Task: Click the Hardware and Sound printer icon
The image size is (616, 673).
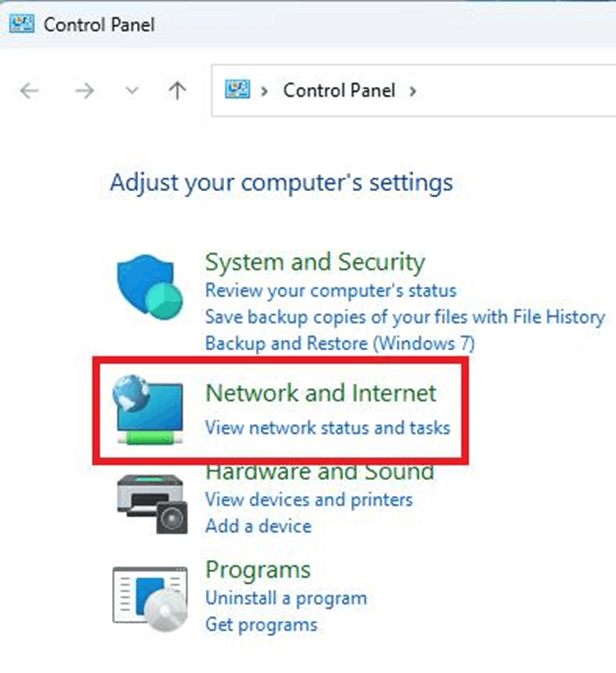Action: tap(152, 504)
